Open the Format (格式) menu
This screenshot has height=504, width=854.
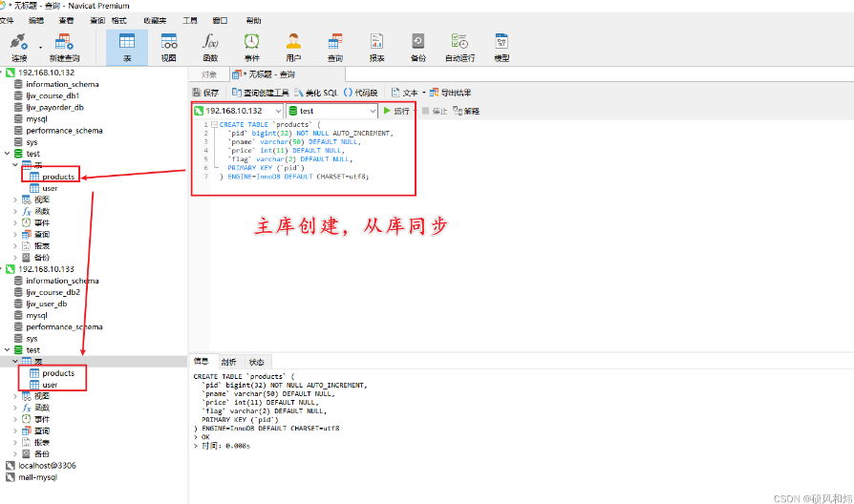point(118,21)
